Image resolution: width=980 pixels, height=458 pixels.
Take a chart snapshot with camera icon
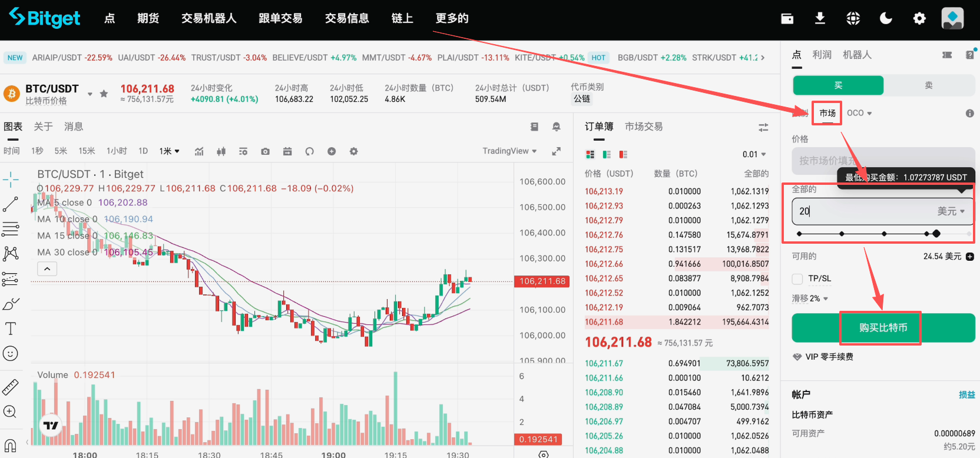click(266, 151)
